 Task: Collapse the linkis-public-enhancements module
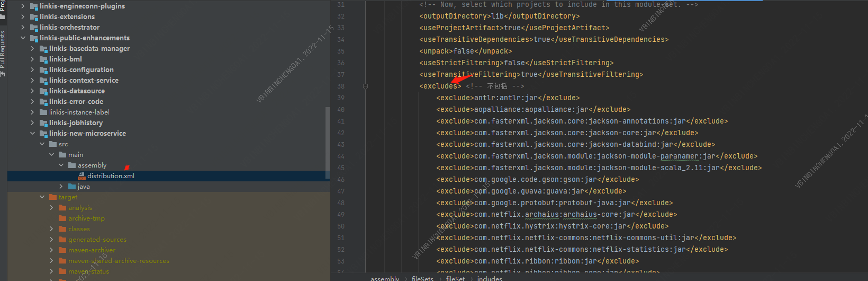click(23, 38)
